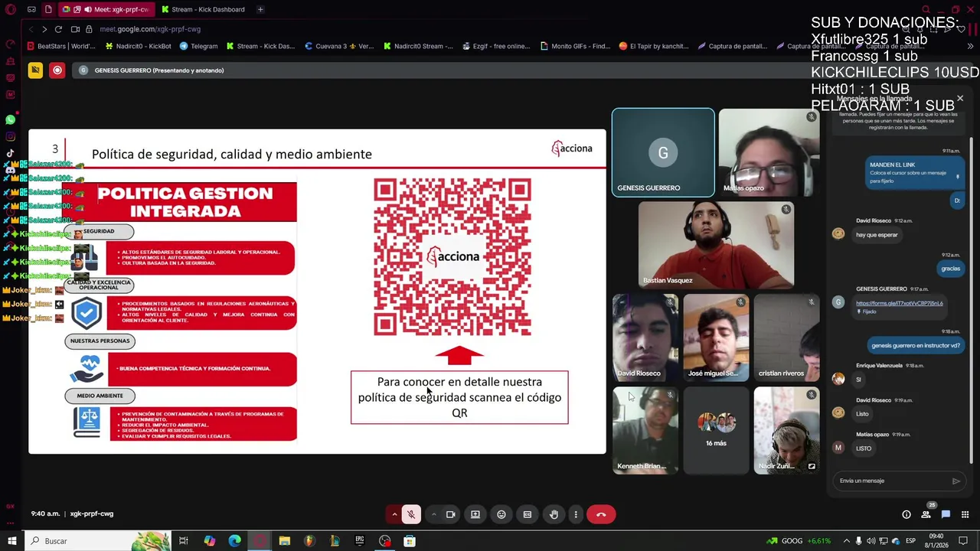980x551 pixels.
Task: Open the emoji reactions button
Action: pyautogui.click(x=501, y=514)
